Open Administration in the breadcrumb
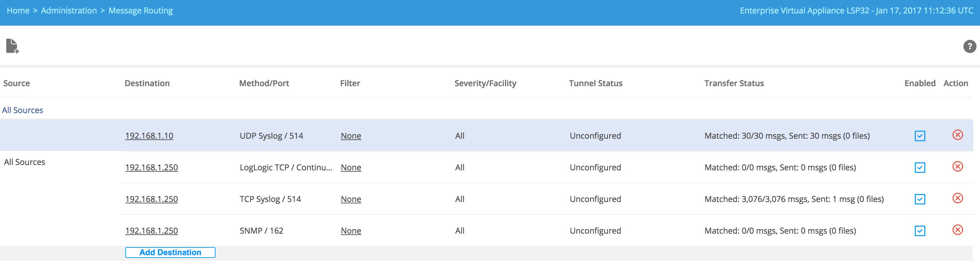The image size is (980, 268). coord(69,11)
